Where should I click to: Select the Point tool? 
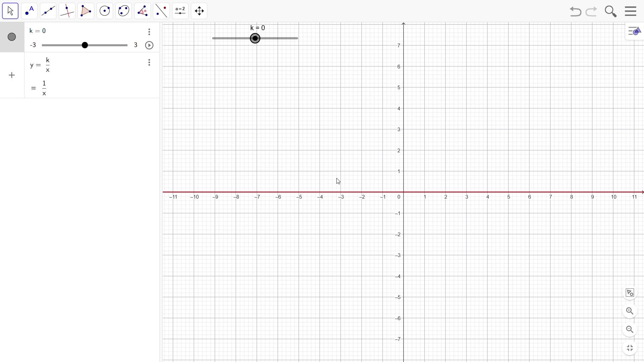tap(29, 11)
